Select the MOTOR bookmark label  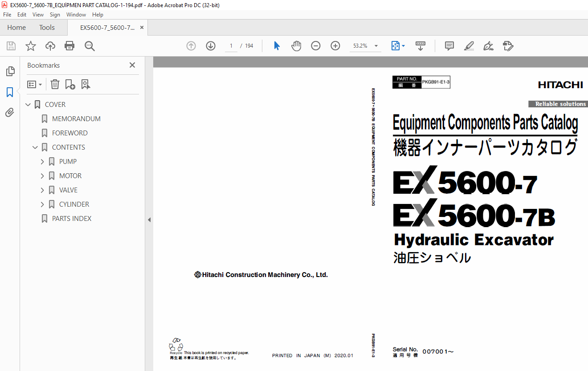click(x=70, y=176)
